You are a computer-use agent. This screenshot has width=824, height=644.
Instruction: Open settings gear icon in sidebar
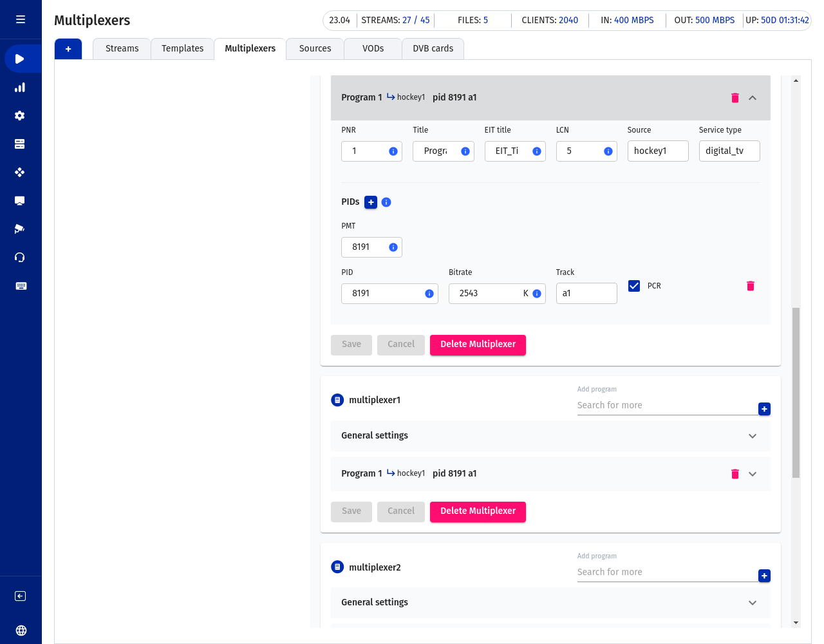(x=20, y=116)
